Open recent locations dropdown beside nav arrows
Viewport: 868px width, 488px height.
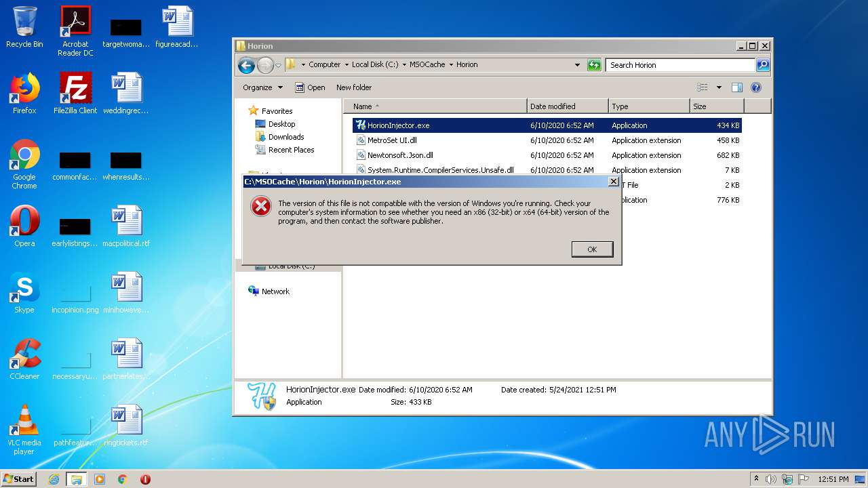pos(278,66)
